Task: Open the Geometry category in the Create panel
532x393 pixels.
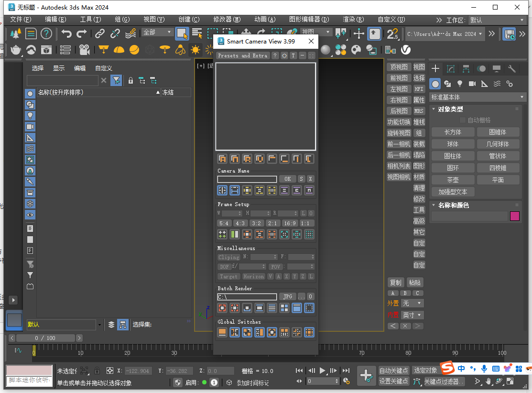Action: [x=435, y=84]
